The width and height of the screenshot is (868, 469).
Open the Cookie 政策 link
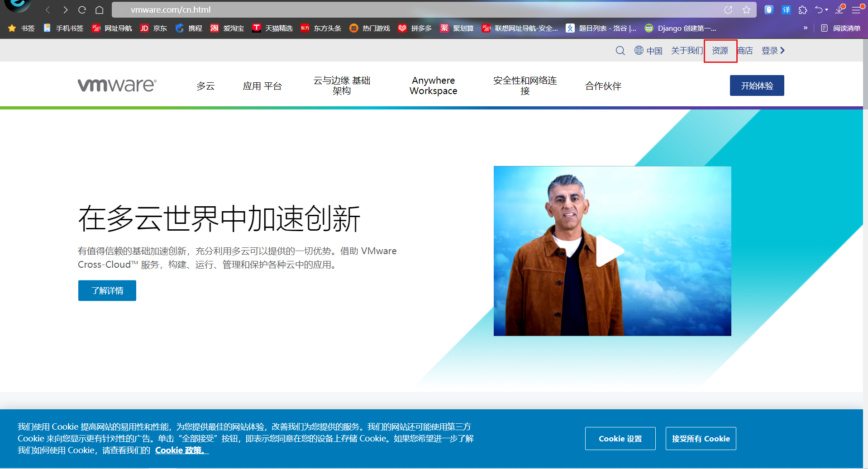point(181,450)
